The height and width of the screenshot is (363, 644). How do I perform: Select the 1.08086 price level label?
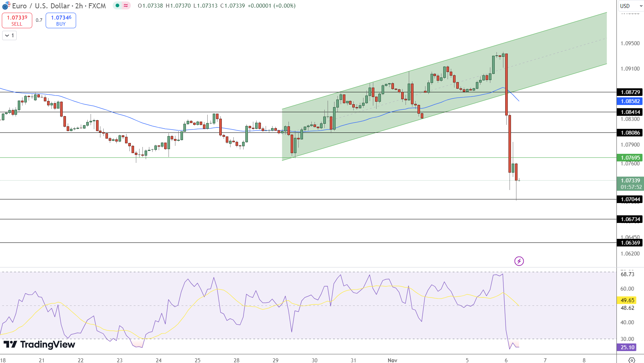click(630, 133)
